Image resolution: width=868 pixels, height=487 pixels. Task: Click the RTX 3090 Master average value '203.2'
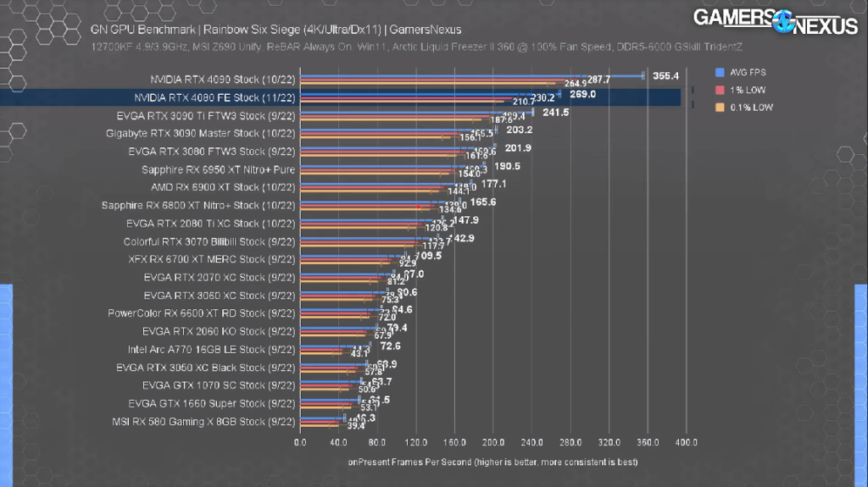click(x=520, y=130)
